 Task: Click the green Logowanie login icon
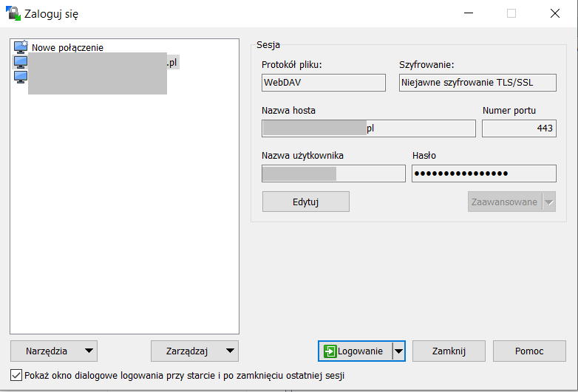[x=330, y=351]
